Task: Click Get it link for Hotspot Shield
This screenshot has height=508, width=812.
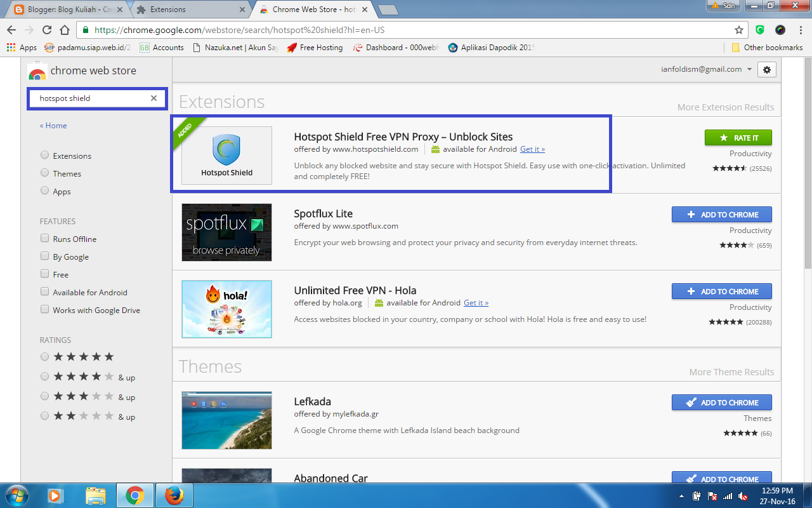Action: click(x=532, y=149)
